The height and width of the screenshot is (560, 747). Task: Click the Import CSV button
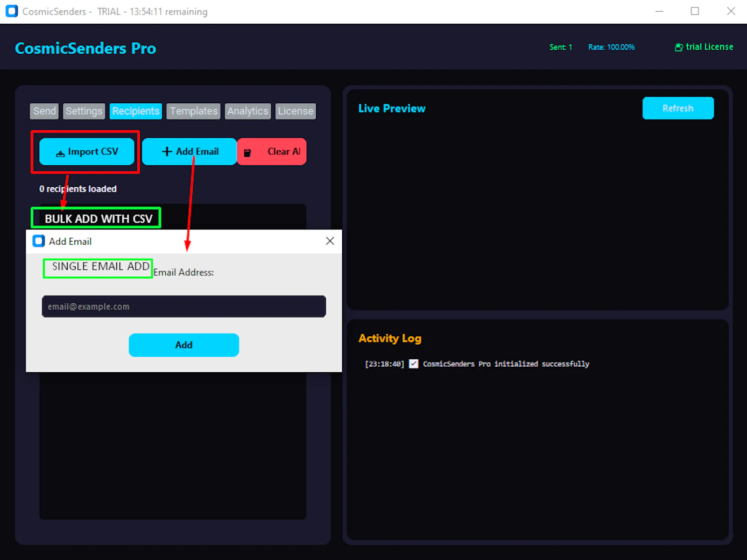(87, 152)
